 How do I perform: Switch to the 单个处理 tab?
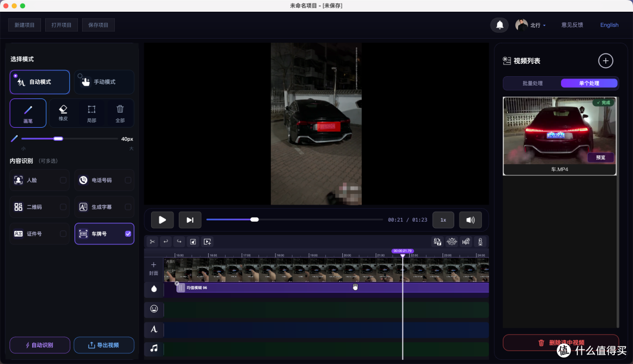tap(589, 83)
